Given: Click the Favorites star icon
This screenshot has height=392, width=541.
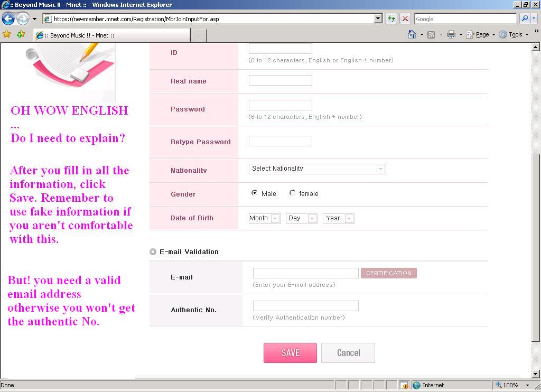Looking at the screenshot, I should [7, 34].
